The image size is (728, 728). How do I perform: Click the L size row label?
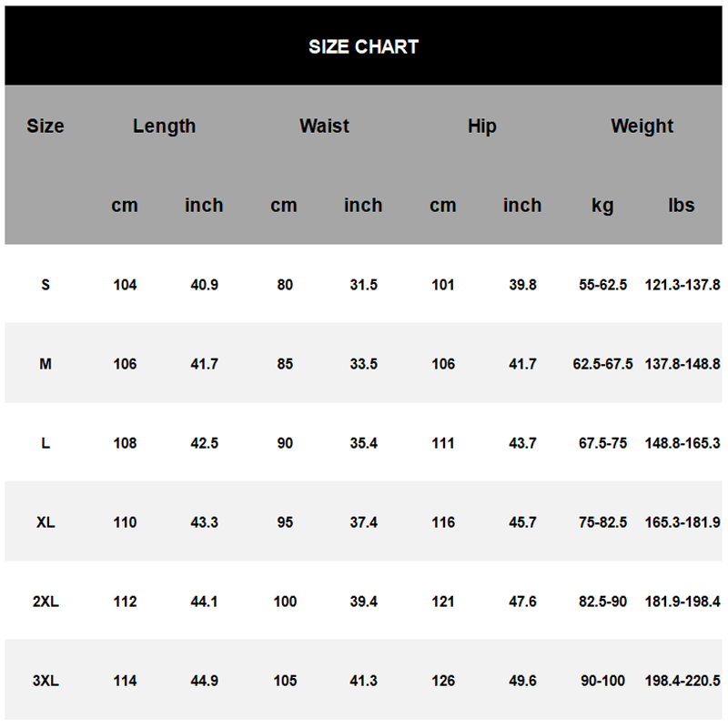pos(45,443)
